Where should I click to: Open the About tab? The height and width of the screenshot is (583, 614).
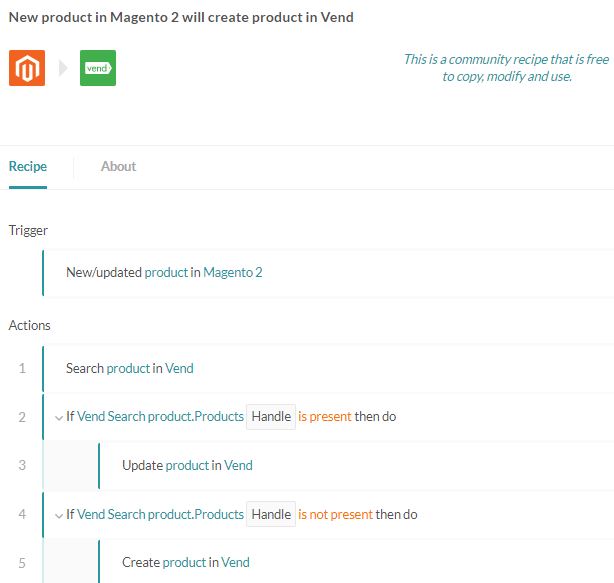(x=118, y=166)
